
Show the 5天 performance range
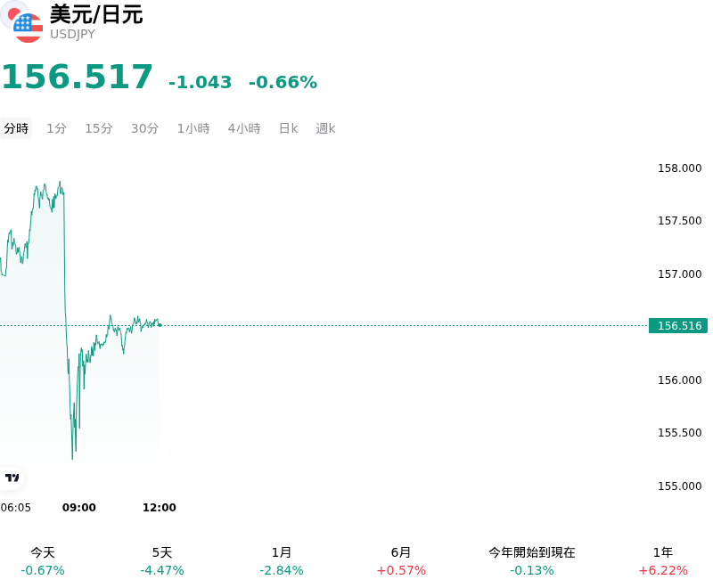pos(162,561)
